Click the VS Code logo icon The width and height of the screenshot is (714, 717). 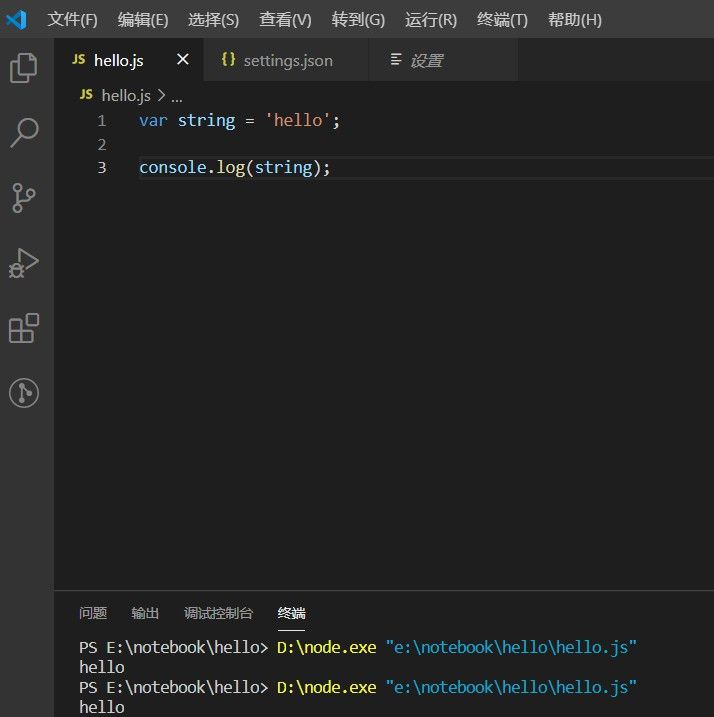[x=17, y=20]
